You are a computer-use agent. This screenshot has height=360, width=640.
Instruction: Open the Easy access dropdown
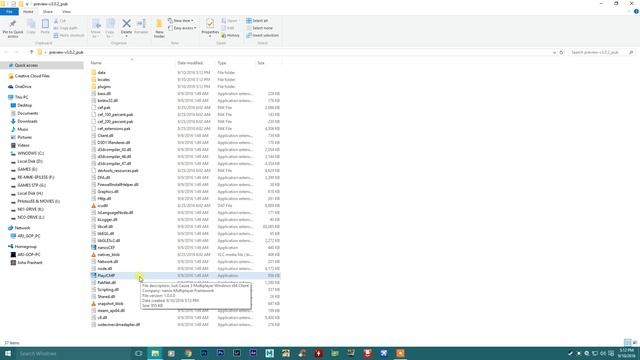pyautogui.click(x=182, y=28)
